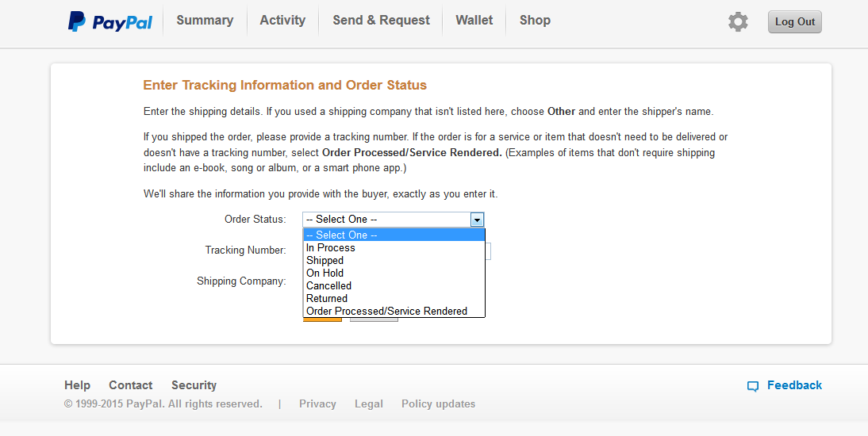Select 'On Hold' from the list
Viewport: 868px width, 436px height.
[x=394, y=273]
